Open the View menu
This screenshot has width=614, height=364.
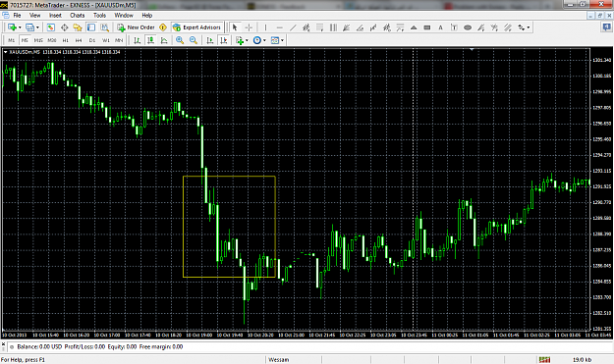click(x=34, y=16)
